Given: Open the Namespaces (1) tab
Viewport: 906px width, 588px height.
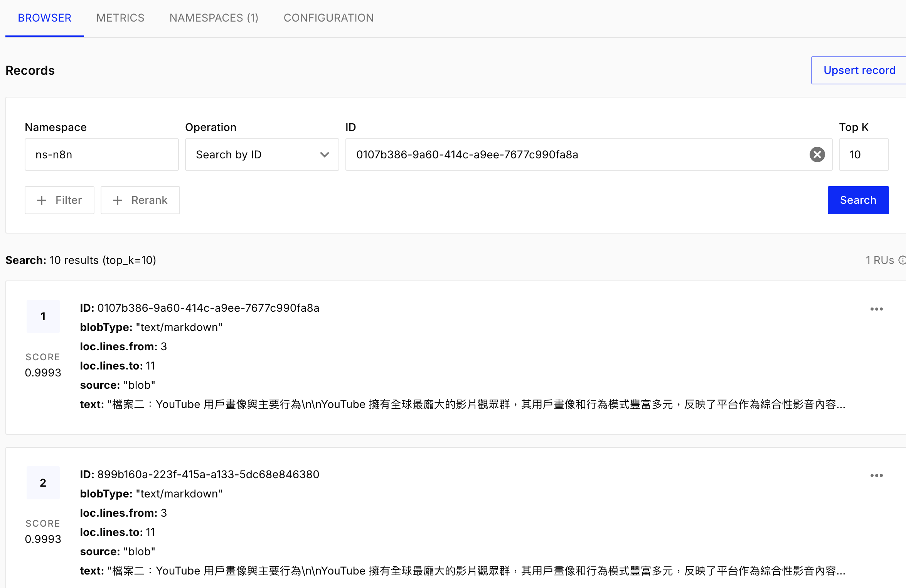Looking at the screenshot, I should click(x=214, y=18).
